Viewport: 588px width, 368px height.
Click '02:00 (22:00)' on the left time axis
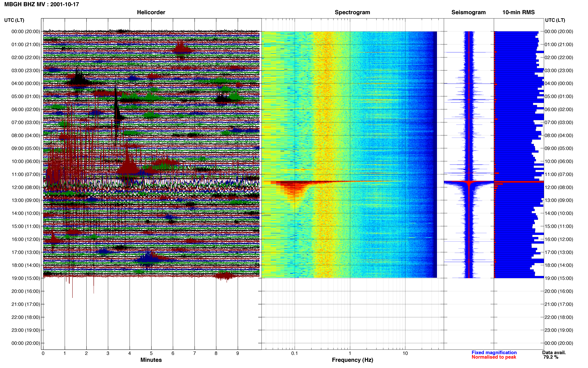pyautogui.click(x=26, y=57)
